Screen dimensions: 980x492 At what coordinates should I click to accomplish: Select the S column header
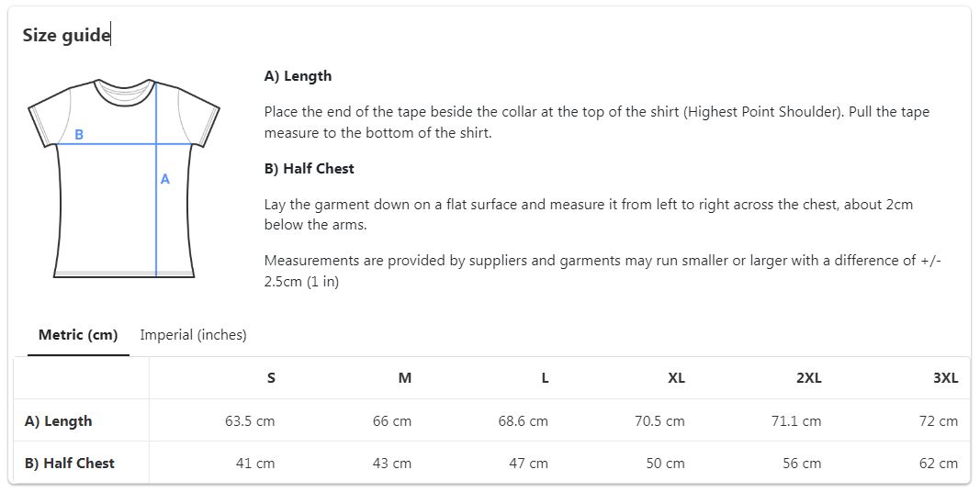pyautogui.click(x=271, y=378)
